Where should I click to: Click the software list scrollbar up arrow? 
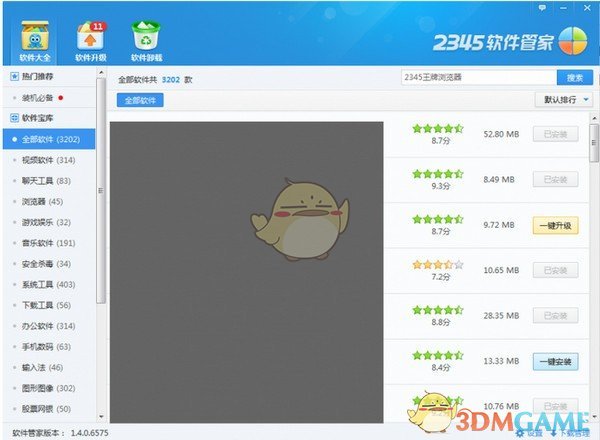coord(594,118)
